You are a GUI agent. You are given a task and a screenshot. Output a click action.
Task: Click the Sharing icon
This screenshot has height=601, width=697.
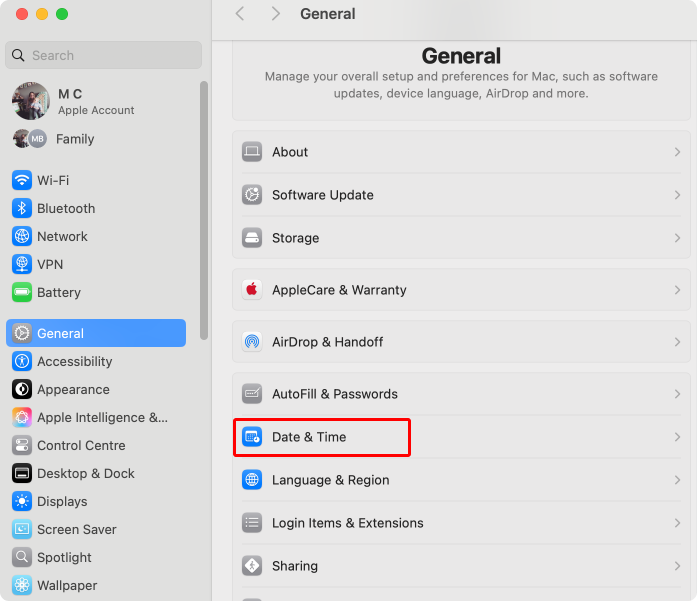click(252, 566)
